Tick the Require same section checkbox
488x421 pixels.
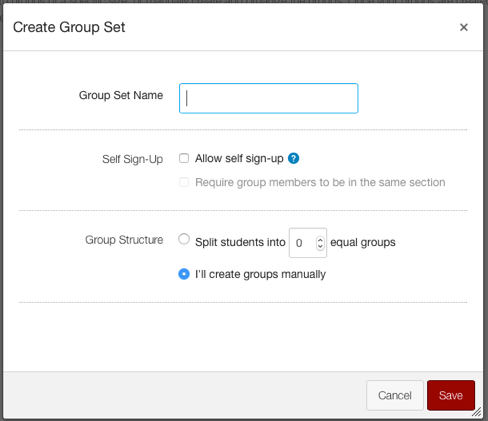(184, 182)
